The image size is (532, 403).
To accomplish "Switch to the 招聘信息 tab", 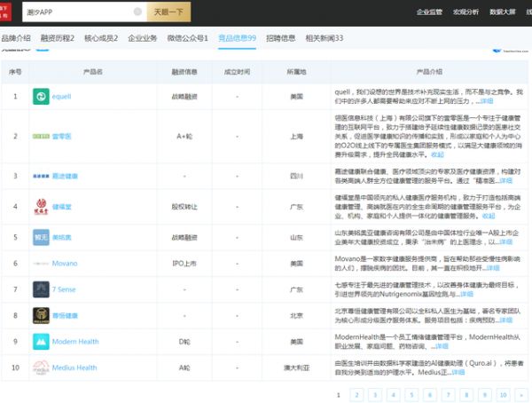I will (281, 38).
